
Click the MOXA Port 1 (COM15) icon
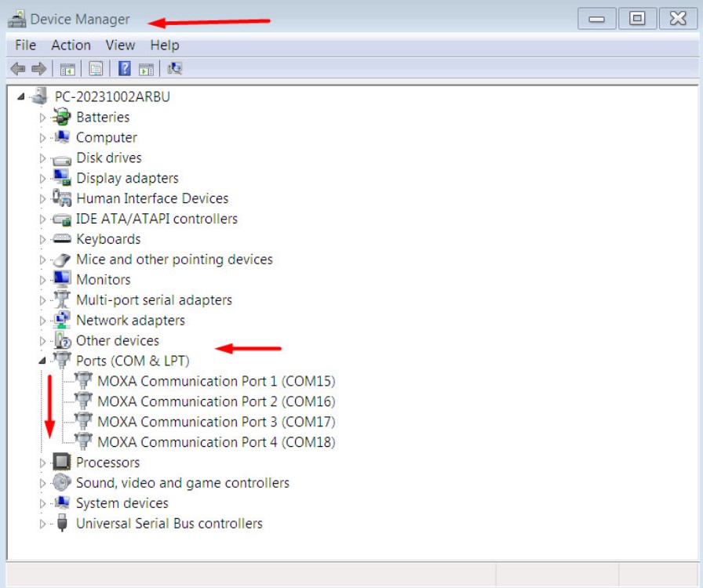pyautogui.click(x=83, y=380)
